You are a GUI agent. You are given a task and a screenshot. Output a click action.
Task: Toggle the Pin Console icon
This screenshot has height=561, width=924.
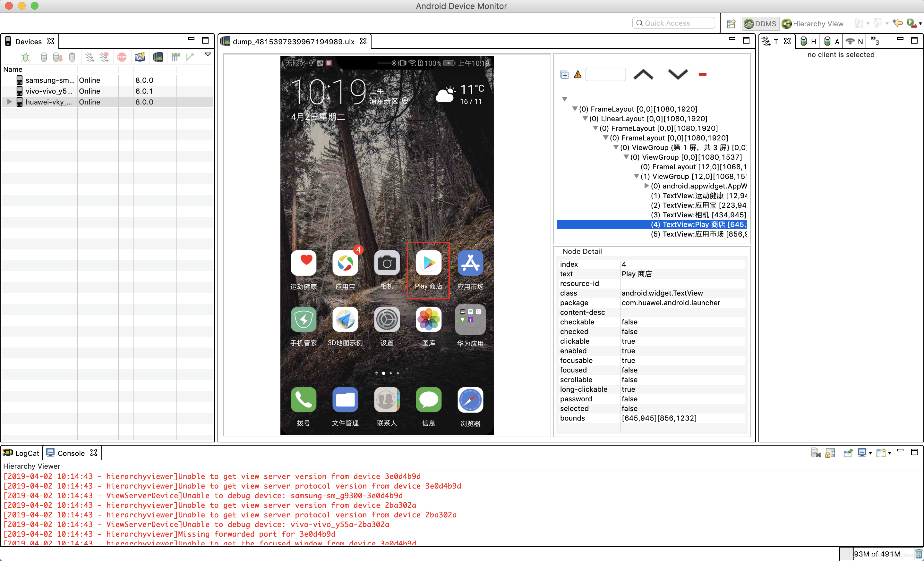click(x=848, y=453)
